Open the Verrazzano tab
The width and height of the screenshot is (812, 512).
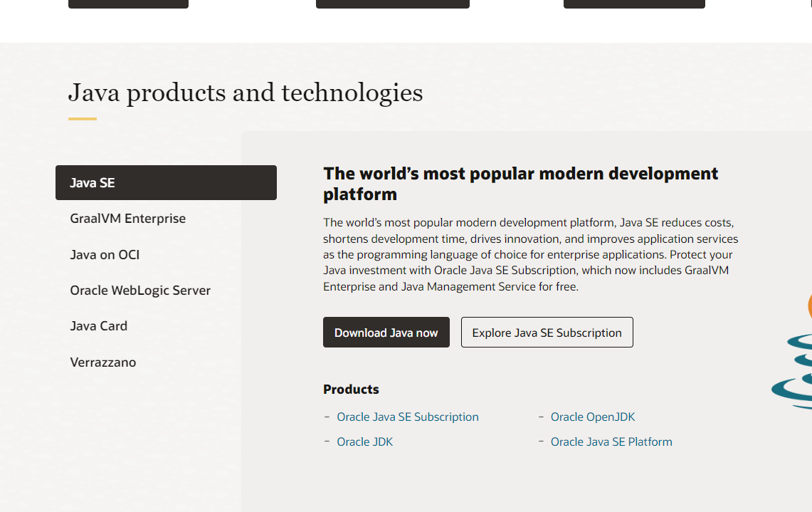point(103,362)
